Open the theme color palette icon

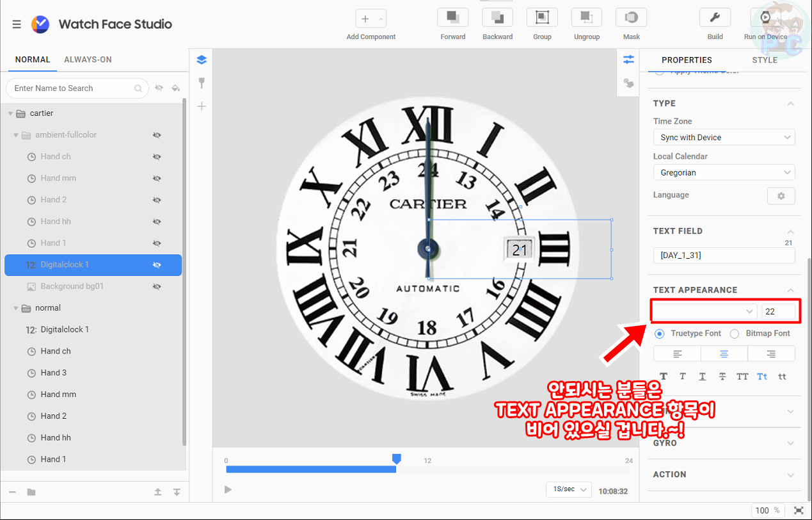(x=628, y=83)
